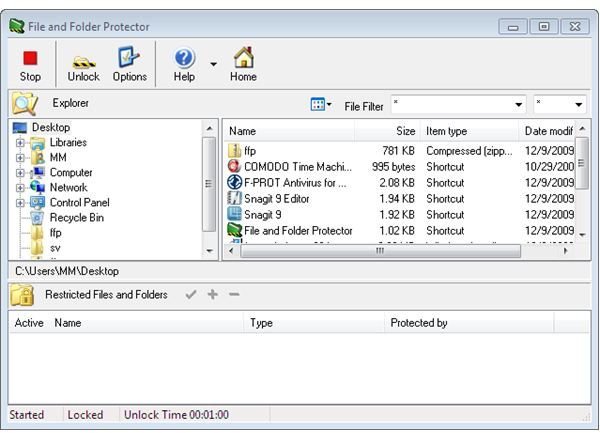Image resolution: width=600 pixels, height=433 pixels.
Task: Click tree pane scroll down arrow
Action: tap(209, 251)
